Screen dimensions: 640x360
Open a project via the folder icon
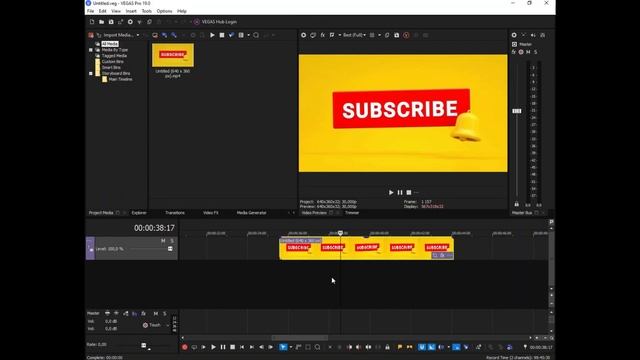[x=101, y=22]
